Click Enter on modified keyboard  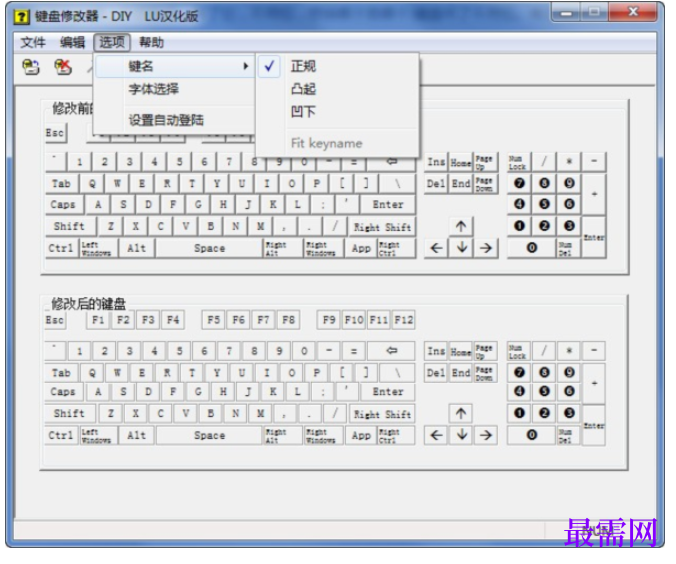point(388,392)
